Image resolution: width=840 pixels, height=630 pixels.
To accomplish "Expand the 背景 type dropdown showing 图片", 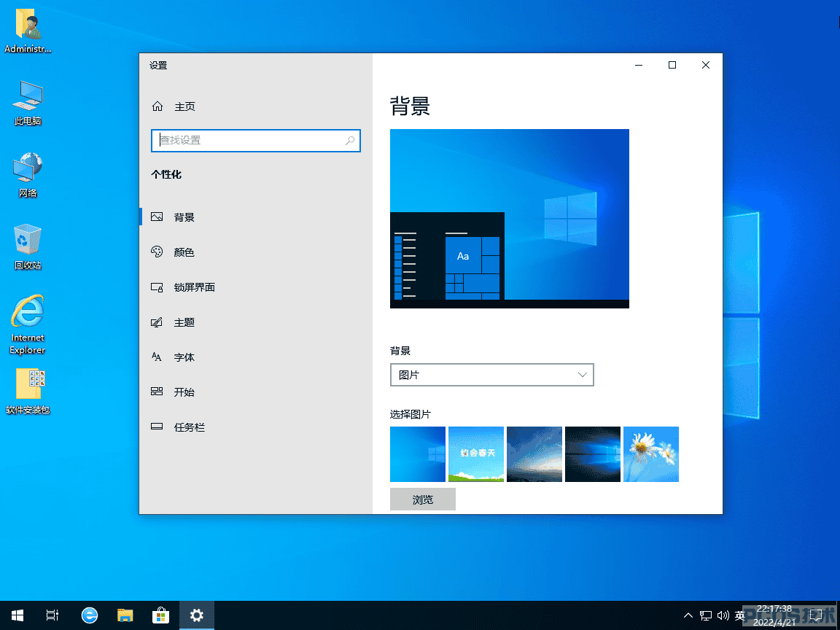I will (491, 375).
